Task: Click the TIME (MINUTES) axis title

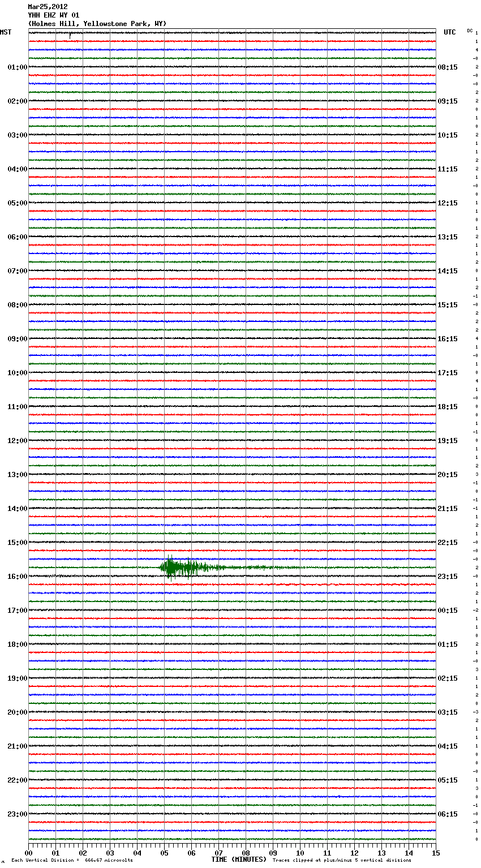Action: [239, 860]
